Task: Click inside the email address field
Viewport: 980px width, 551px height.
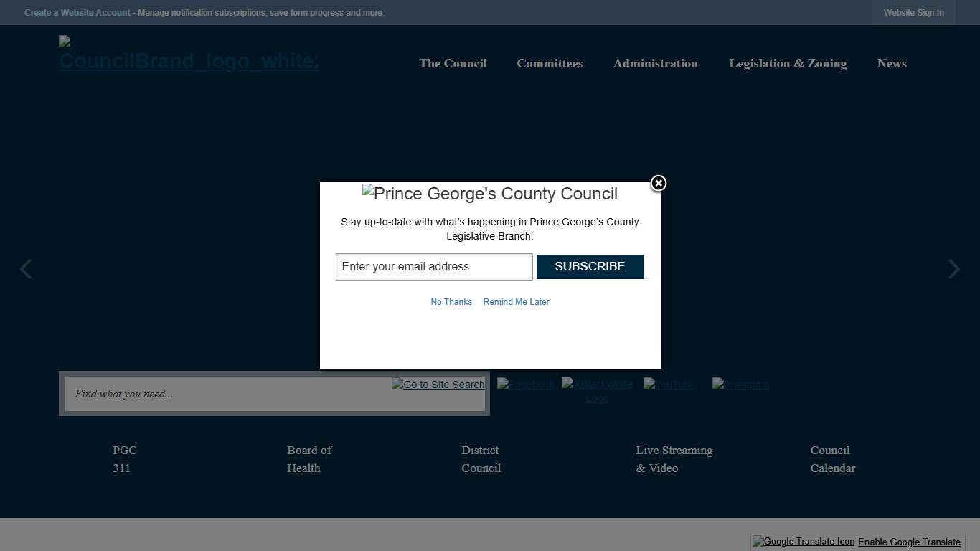Action: [433, 266]
